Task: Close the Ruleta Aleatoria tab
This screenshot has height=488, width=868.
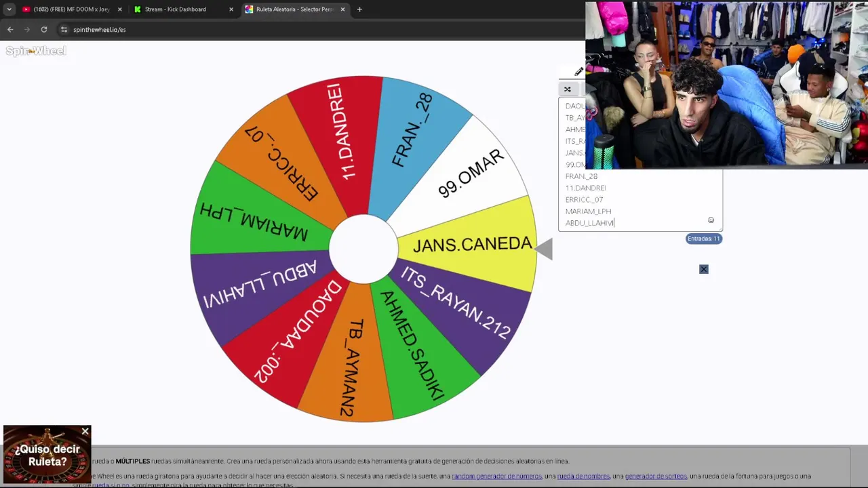Action: 342,9
